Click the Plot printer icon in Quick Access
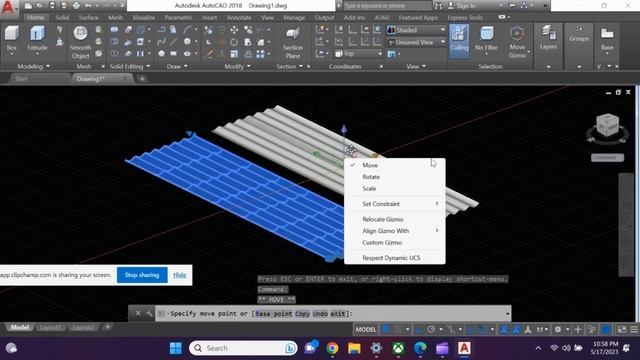Viewport: 640px width, 360px height. coord(76,6)
